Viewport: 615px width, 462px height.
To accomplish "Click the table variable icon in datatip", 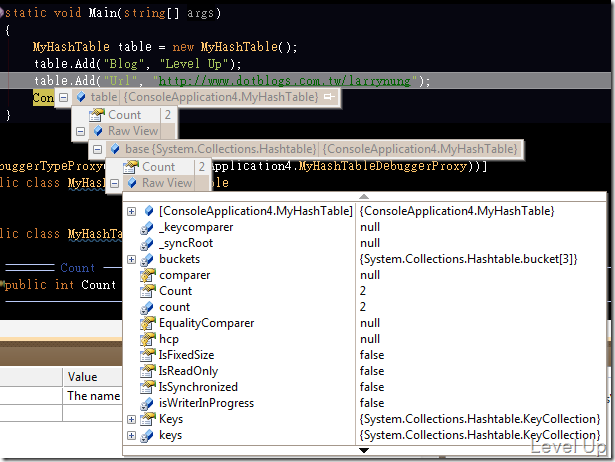I will [x=81, y=97].
